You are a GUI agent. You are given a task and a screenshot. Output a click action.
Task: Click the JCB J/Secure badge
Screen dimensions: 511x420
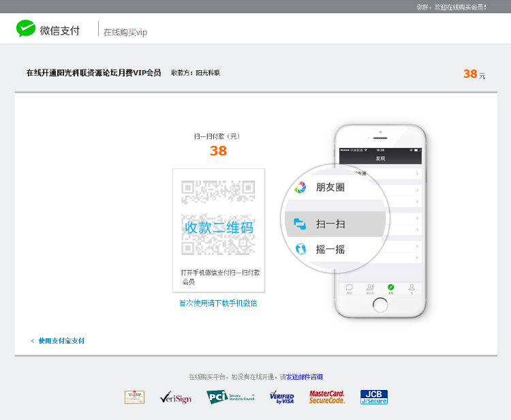coord(374,397)
